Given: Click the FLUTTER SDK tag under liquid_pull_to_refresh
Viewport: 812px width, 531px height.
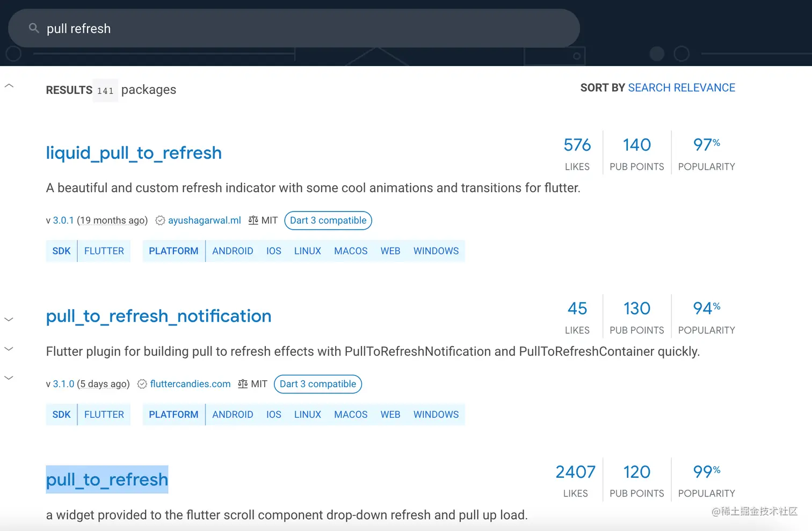Looking at the screenshot, I should (x=104, y=251).
